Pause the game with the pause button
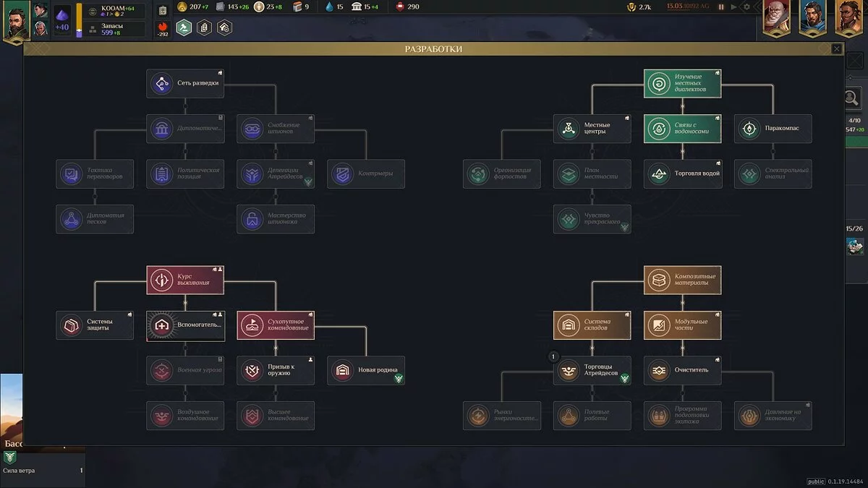868x488 pixels. (x=721, y=7)
